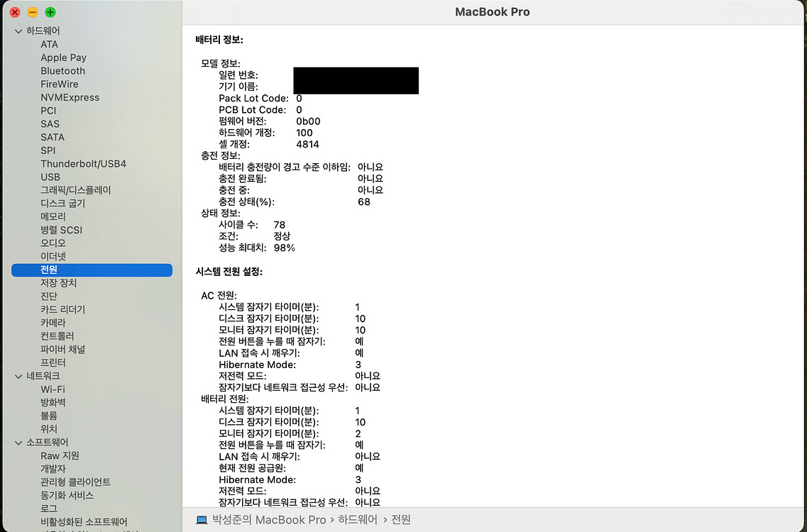This screenshot has width=807, height=532.
Task: Click the 펌웨어 버전 value 0b00
Action: 308,121
